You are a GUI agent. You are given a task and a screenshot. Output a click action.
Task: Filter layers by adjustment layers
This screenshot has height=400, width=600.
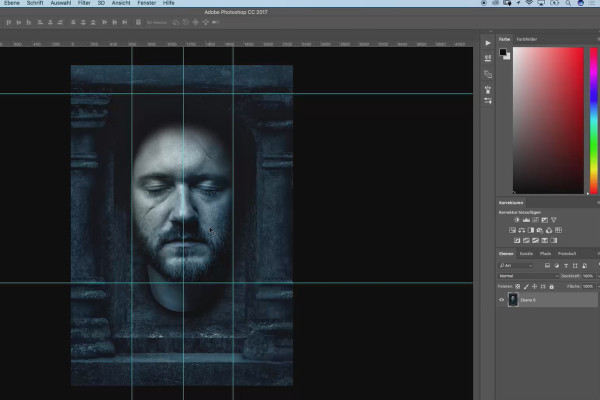[556, 265]
